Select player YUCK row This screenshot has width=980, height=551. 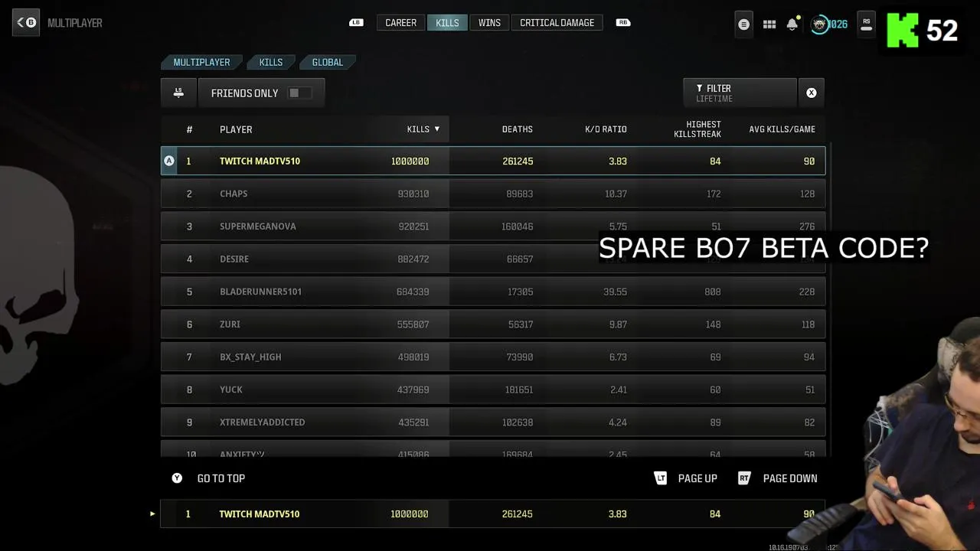pos(493,390)
